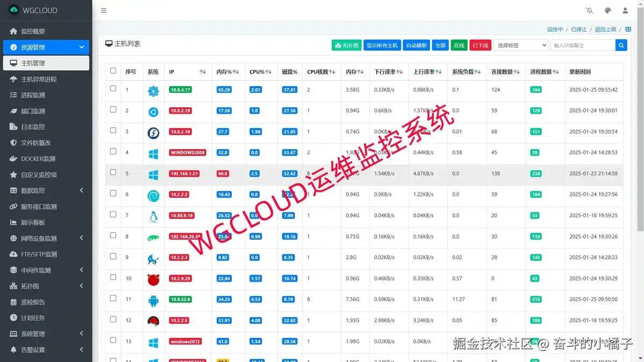Open 端口监测 in the sidebar
644x362 pixels.
coord(46,111)
